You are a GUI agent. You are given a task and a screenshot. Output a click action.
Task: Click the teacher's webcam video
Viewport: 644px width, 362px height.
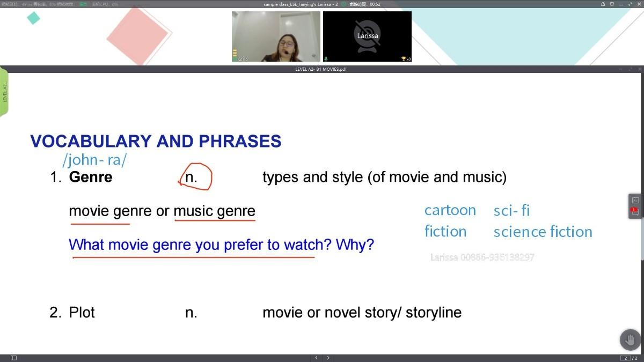pyautogui.click(x=276, y=36)
